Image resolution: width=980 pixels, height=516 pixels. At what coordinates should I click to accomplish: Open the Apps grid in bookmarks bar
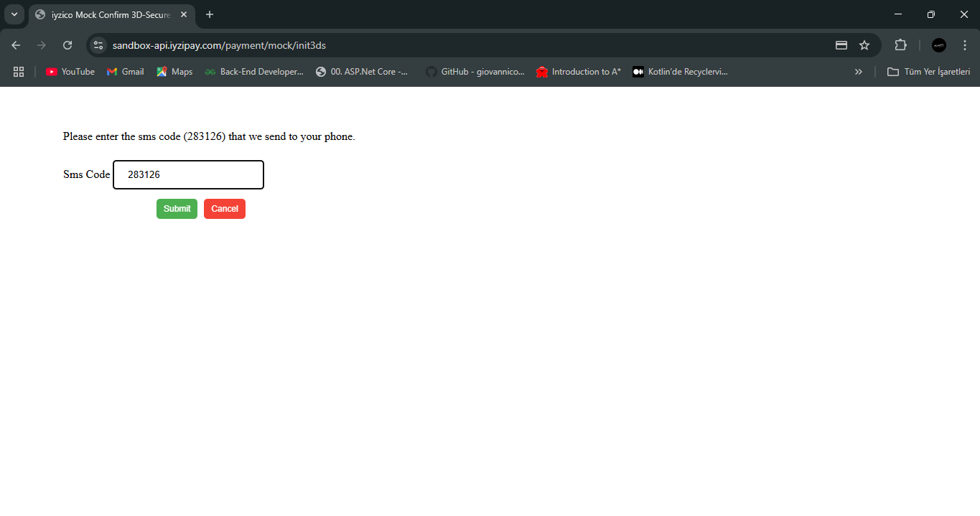point(19,72)
